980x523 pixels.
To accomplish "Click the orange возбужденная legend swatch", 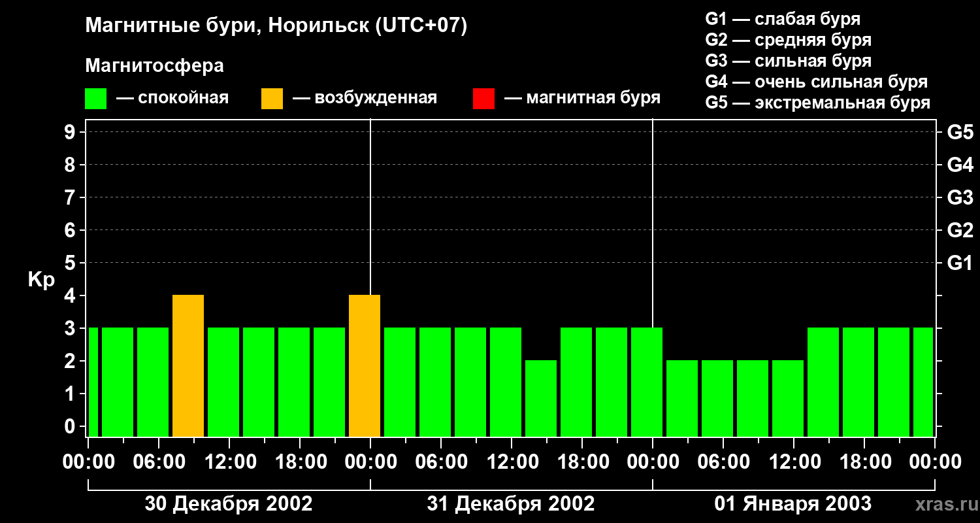I will [x=272, y=99].
